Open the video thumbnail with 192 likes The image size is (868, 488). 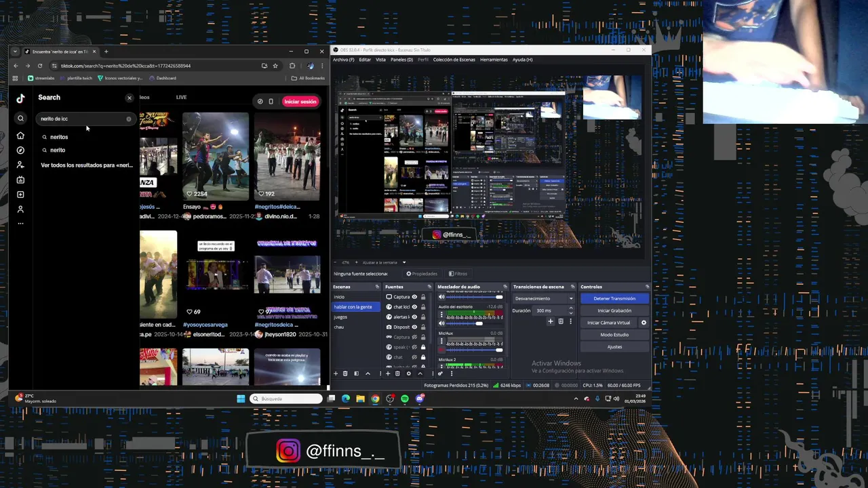point(288,156)
